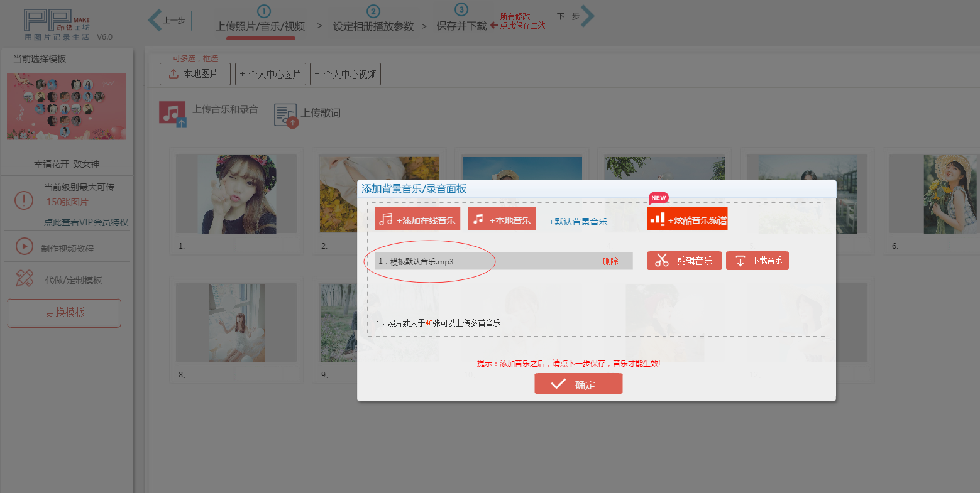
Task: Open +炫酷音乐频谱 option
Action: [x=687, y=219]
